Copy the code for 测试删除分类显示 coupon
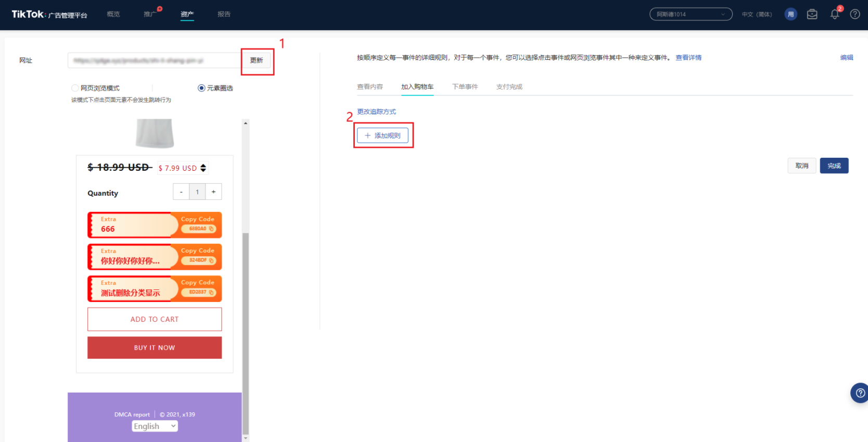868x442 pixels. [x=198, y=292]
